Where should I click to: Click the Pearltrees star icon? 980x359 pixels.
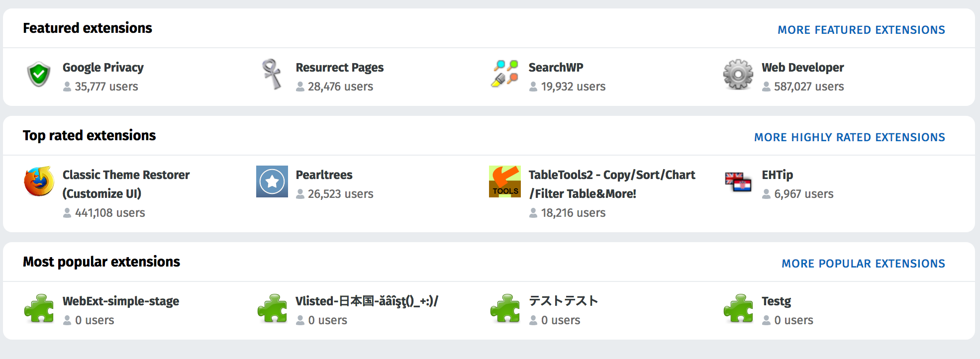coord(272,181)
